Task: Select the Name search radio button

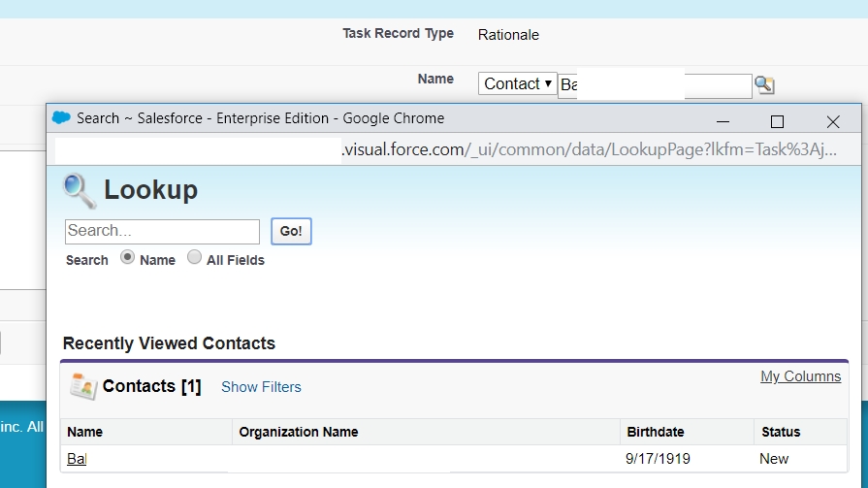Action: tap(127, 258)
